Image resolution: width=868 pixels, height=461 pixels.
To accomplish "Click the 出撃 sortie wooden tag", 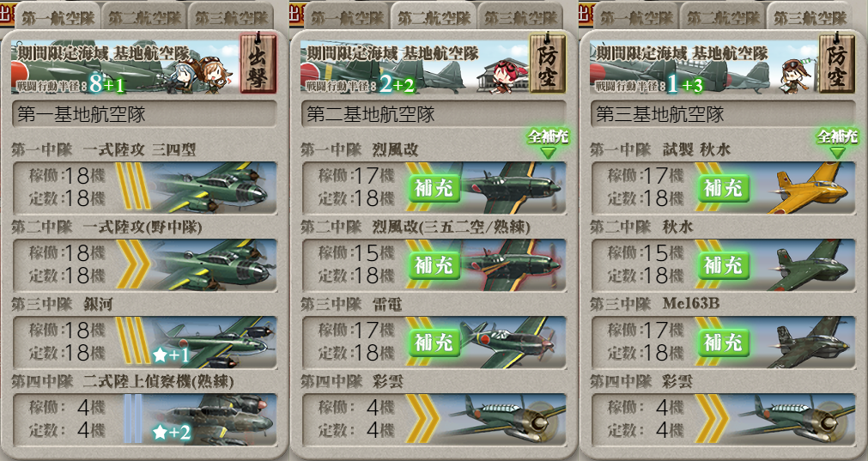I will [x=258, y=64].
